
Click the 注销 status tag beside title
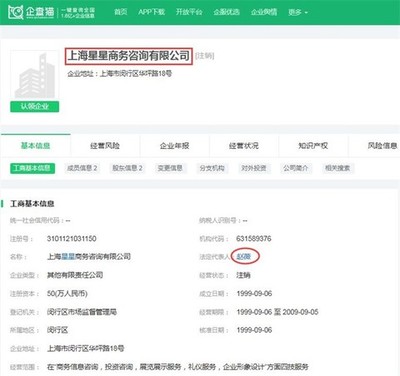[205, 56]
